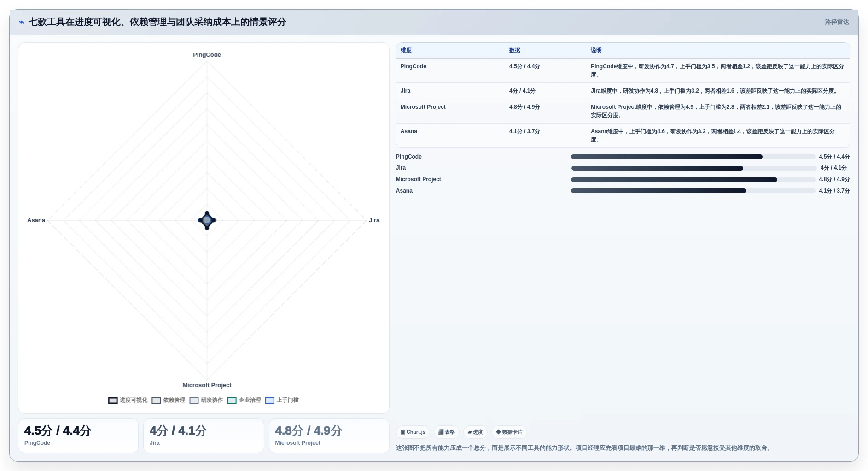Select the 维度 column header
Viewport: 868px width, 471px height.
tap(406, 51)
